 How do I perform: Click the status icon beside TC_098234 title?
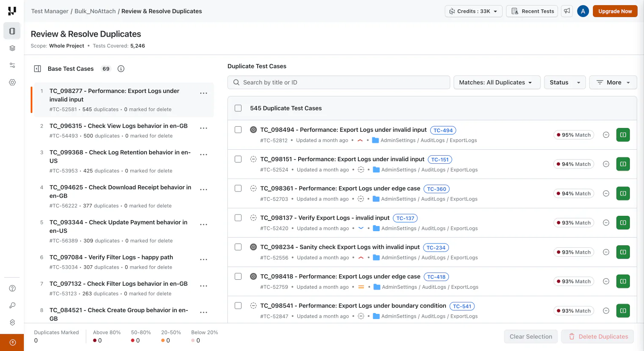click(x=253, y=247)
